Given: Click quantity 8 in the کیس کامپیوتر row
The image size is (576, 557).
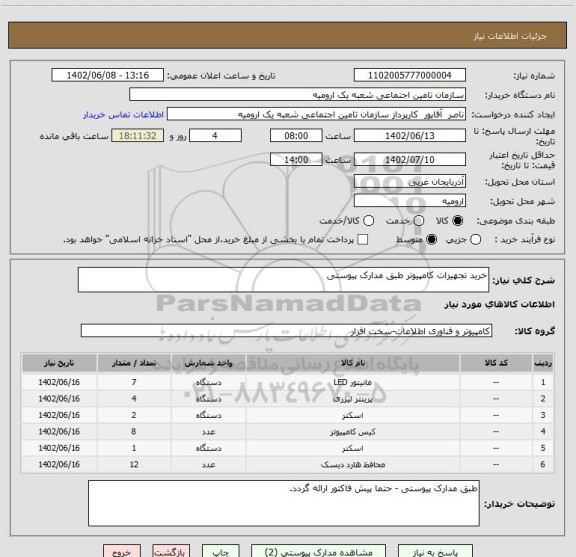Looking at the screenshot, I should 134,432.
